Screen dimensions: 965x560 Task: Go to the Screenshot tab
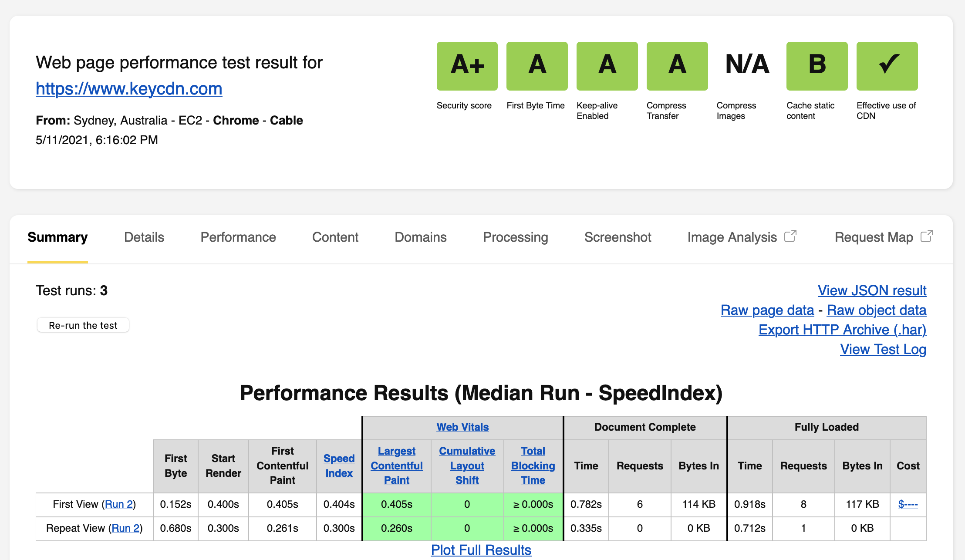tap(618, 237)
